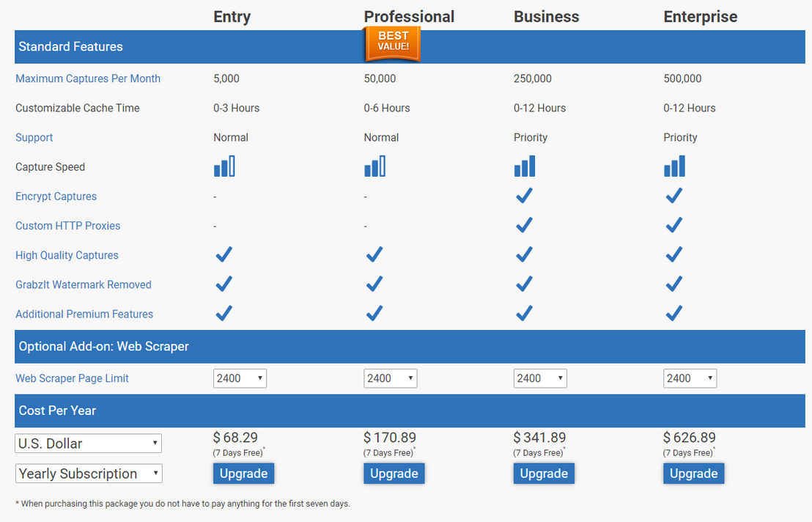The height and width of the screenshot is (522, 812).
Task: Click the Cost Per Year section header
Action: pos(410,411)
